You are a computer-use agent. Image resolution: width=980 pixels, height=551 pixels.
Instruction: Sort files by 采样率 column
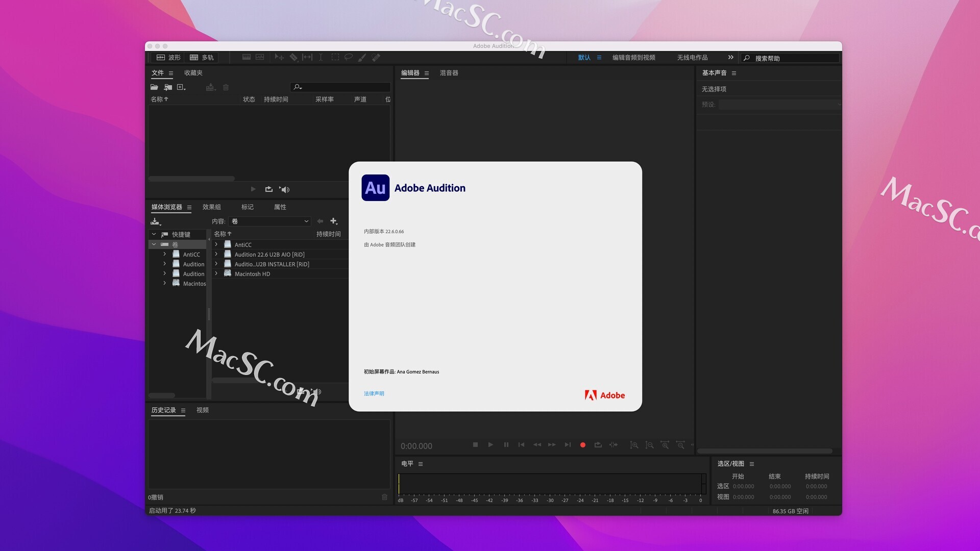click(x=325, y=99)
